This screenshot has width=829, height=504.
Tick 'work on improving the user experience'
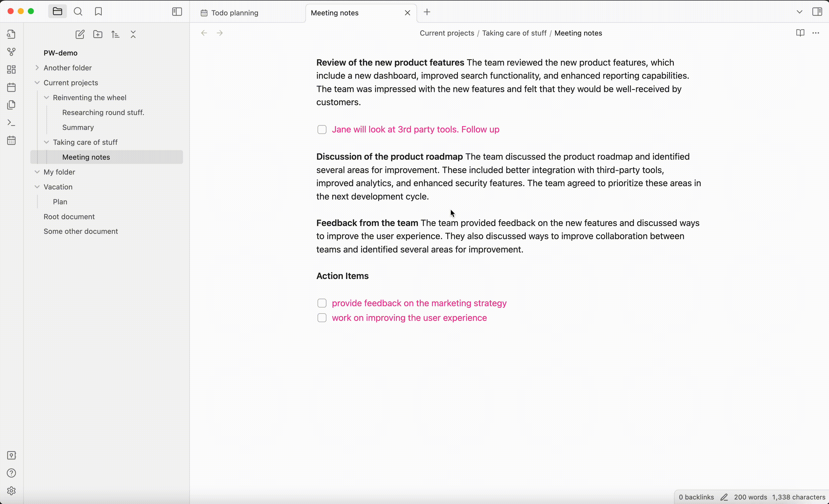(x=322, y=318)
